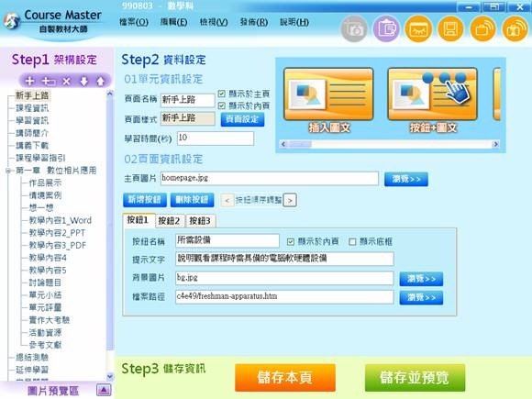Toggle the 顯示於內頁 checkbox under 單元資訊設定
The height and width of the screenshot is (399, 532).
(222, 105)
